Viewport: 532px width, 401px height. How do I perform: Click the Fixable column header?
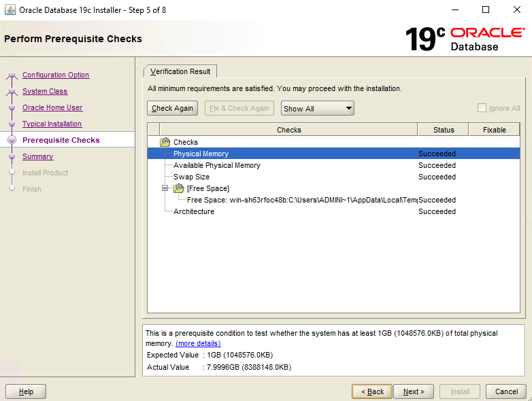(495, 130)
